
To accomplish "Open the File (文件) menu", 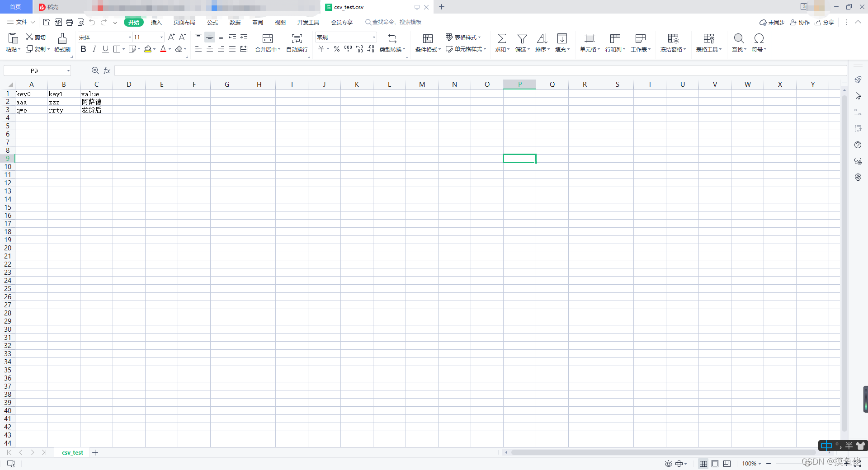I will [x=21, y=22].
